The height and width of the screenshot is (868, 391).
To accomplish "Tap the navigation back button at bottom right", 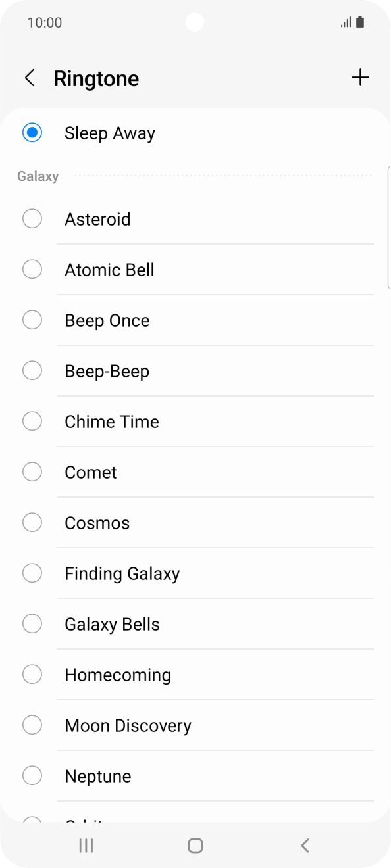I will [x=305, y=846].
